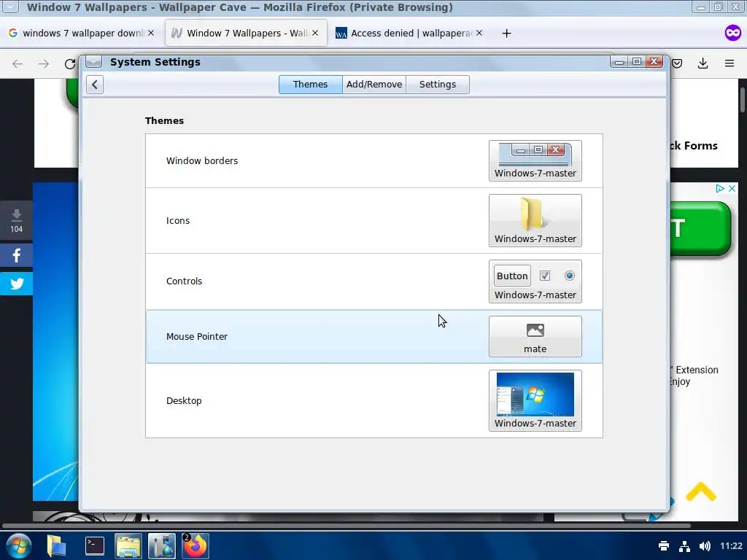The image size is (747, 560).
Task: Go forward in Firefox history
Action: point(43,64)
